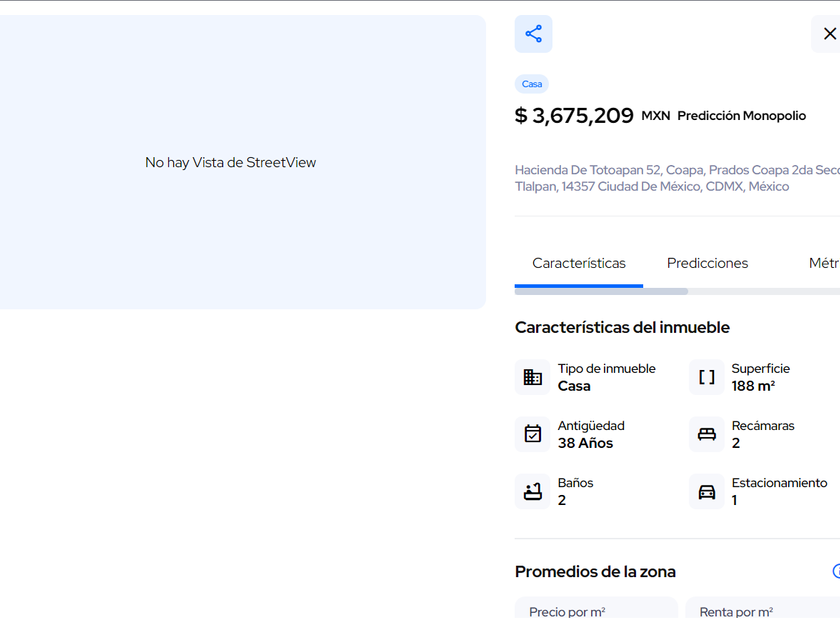Click the blue share icon button
This screenshot has width=840, height=630.
(x=533, y=34)
